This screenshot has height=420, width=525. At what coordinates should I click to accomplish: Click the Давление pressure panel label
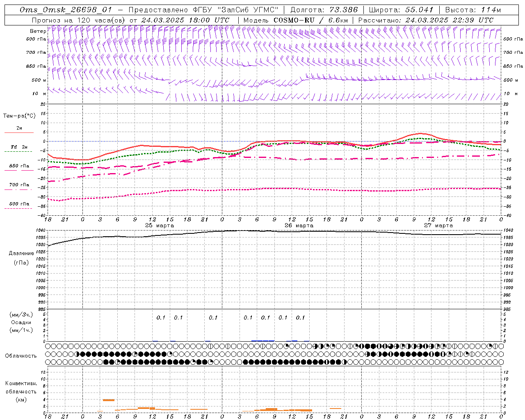pyautogui.click(x=21, y=253)
